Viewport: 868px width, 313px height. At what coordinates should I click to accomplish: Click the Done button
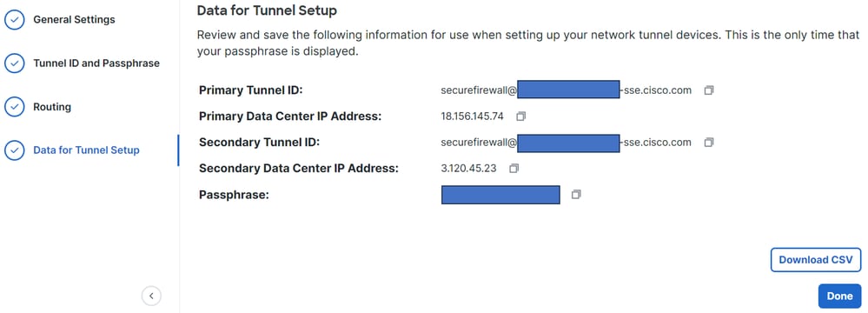tap(839, 296)
